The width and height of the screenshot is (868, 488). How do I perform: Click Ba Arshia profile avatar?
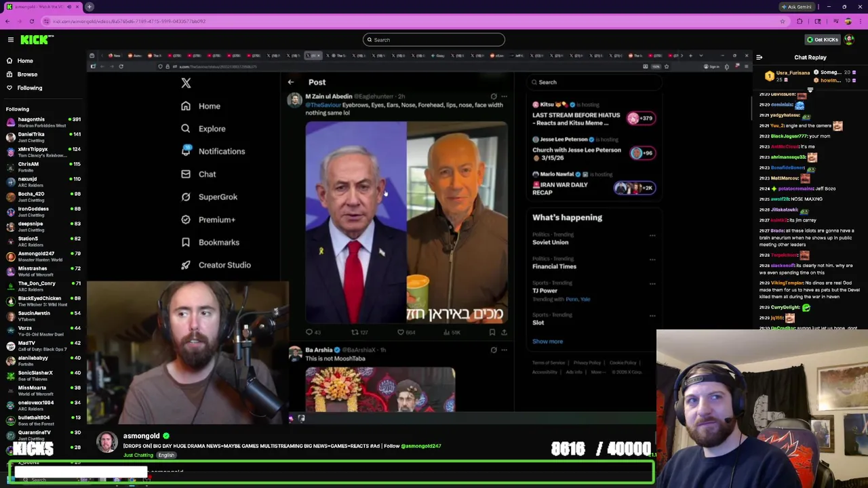[x=294, y=353]
